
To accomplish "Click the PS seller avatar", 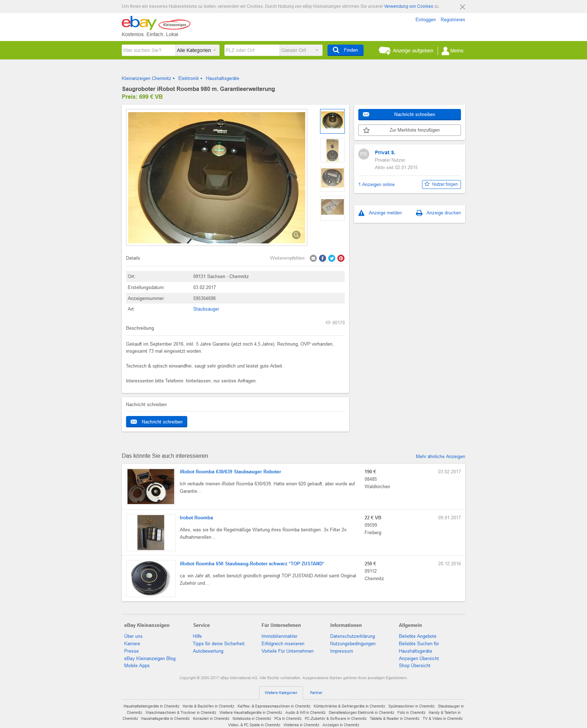I will 364,154.
